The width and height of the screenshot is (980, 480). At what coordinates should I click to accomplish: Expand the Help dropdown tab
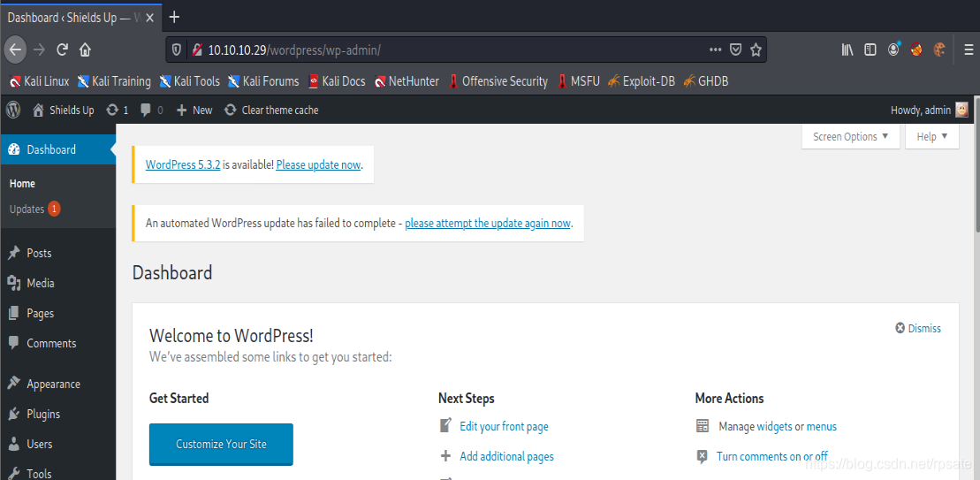point(932,136)
